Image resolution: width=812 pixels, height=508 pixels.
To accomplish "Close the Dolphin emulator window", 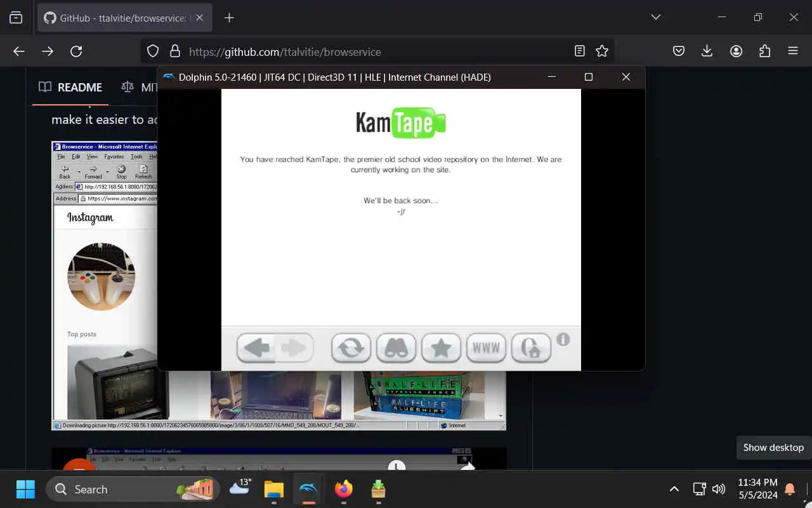I will [626, 77].
